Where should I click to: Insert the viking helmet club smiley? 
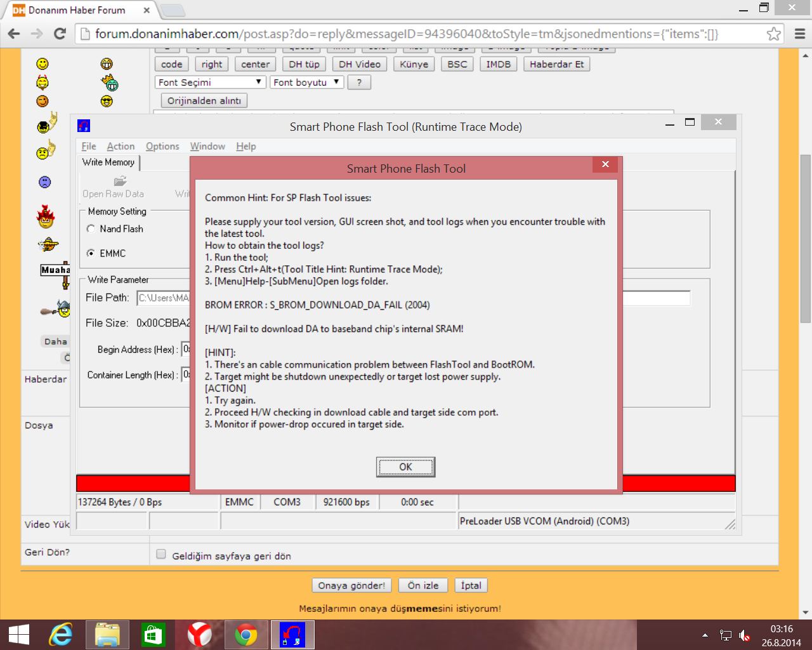click(55, 309)
